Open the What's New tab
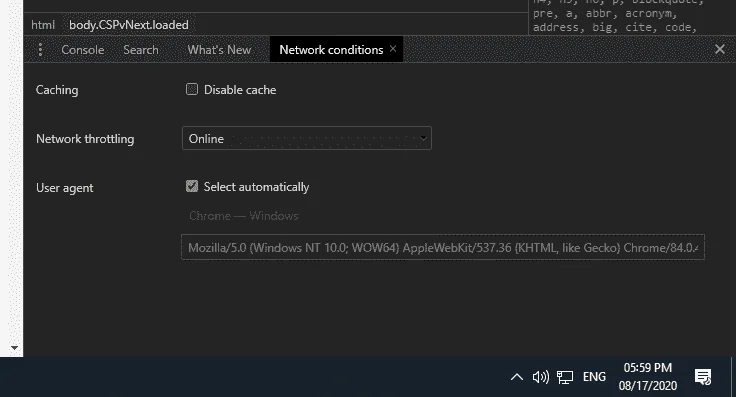The height and width of the screenshot is (397, 736). 219,50
